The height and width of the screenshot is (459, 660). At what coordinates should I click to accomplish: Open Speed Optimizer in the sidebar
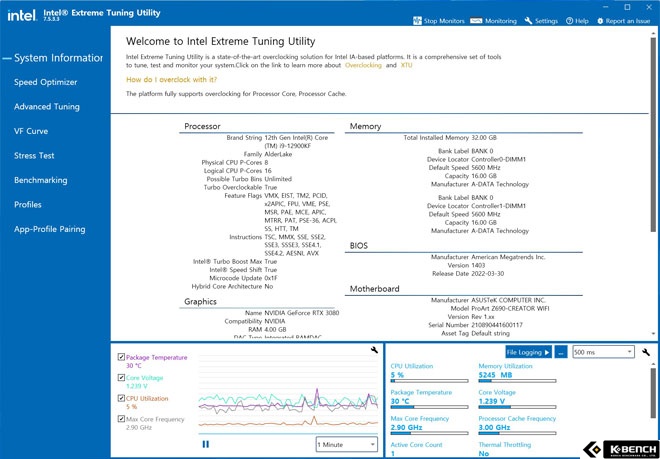point(45,82)
